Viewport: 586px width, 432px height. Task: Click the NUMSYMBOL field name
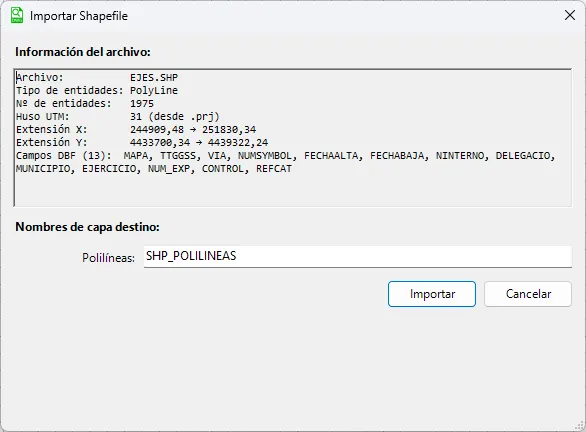tap(265, 155)
